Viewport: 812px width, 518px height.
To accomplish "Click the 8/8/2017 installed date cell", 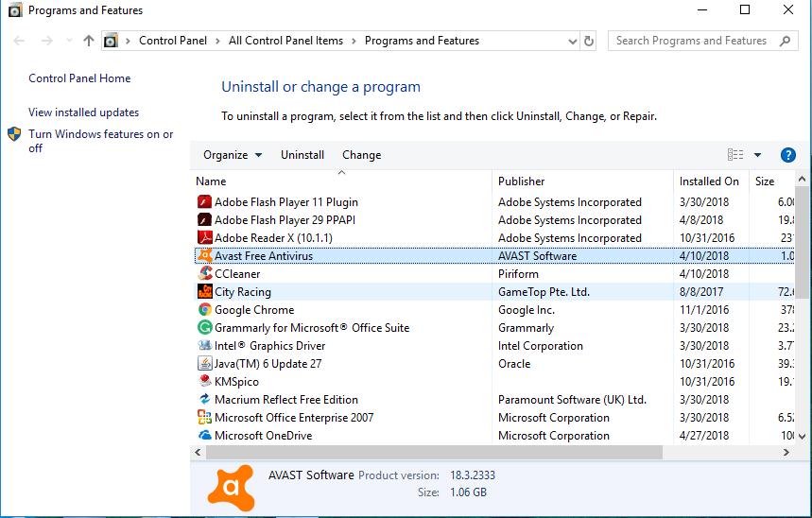I will [x=701, y=292].
